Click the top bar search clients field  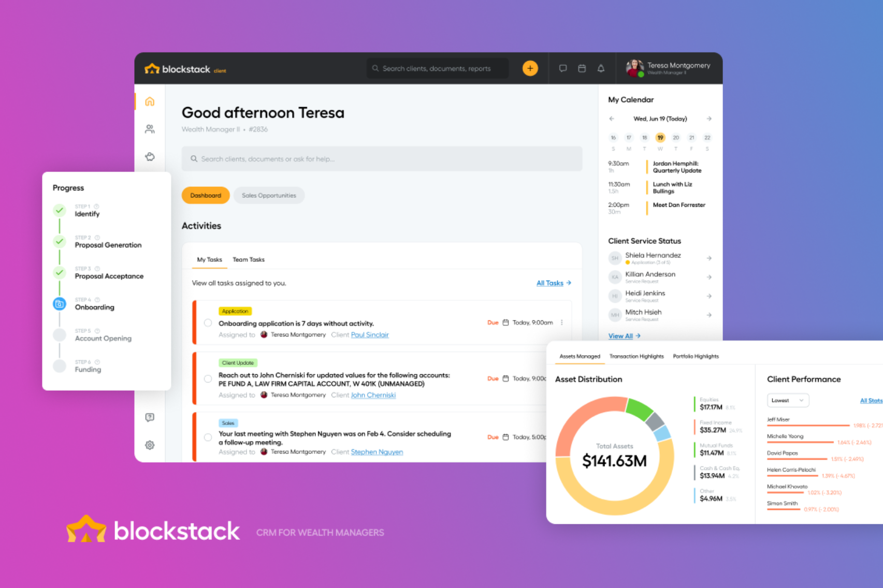point(438,68)
